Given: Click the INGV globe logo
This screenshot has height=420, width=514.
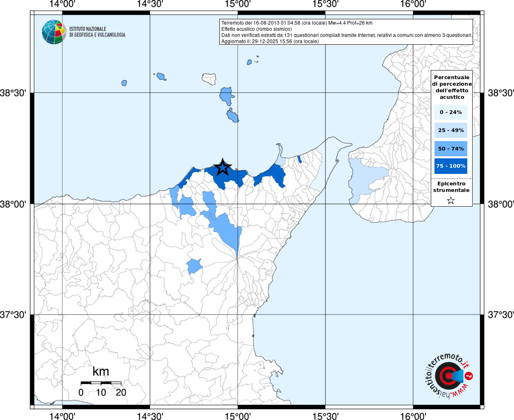Looking at the screenshot, I should pyautogui.click(x=54, y=32).
